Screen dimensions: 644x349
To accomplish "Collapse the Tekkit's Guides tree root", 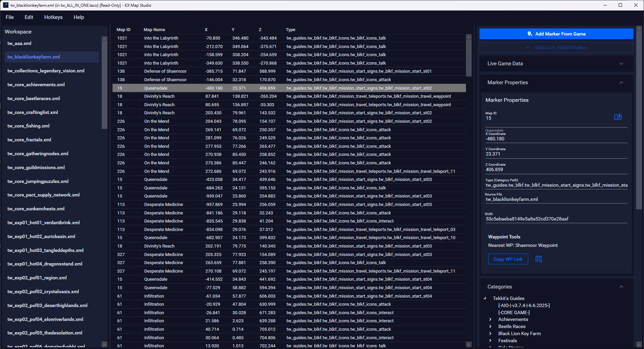I will [485, 298].
